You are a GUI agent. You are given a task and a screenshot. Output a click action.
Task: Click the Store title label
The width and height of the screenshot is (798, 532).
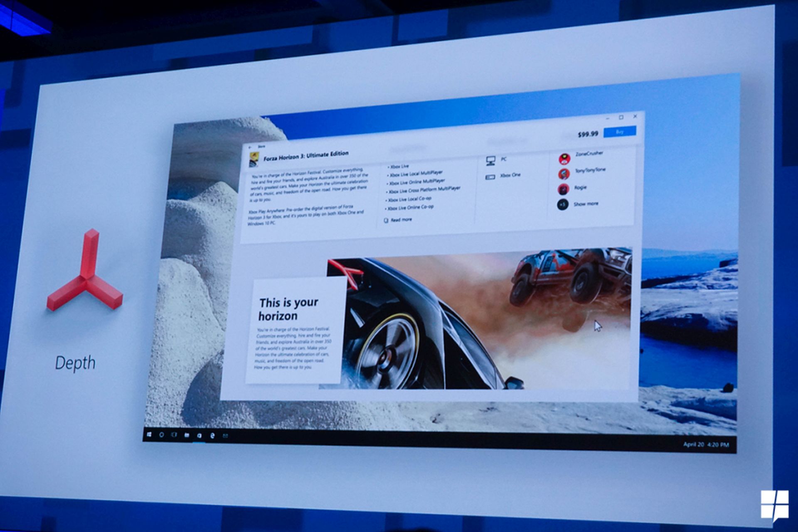261,146
